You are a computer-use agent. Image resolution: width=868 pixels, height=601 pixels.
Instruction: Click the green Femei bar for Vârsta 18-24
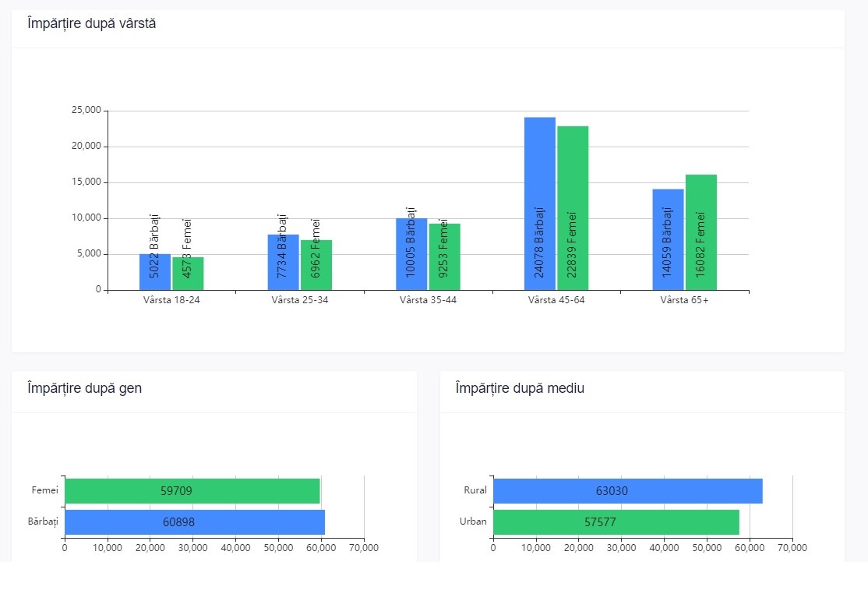point(188,274)
